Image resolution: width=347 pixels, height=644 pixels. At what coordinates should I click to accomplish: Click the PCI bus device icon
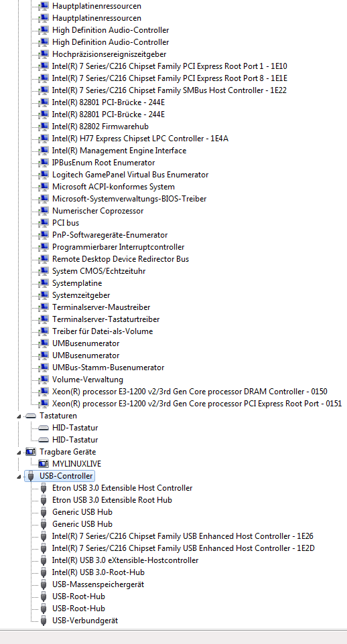coord(44,223)
